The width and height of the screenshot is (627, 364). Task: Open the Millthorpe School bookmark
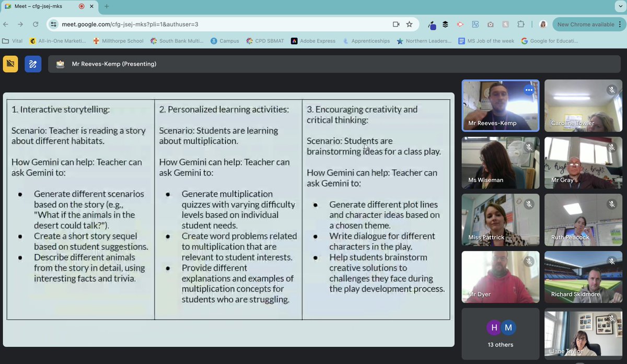pos(118,41)
